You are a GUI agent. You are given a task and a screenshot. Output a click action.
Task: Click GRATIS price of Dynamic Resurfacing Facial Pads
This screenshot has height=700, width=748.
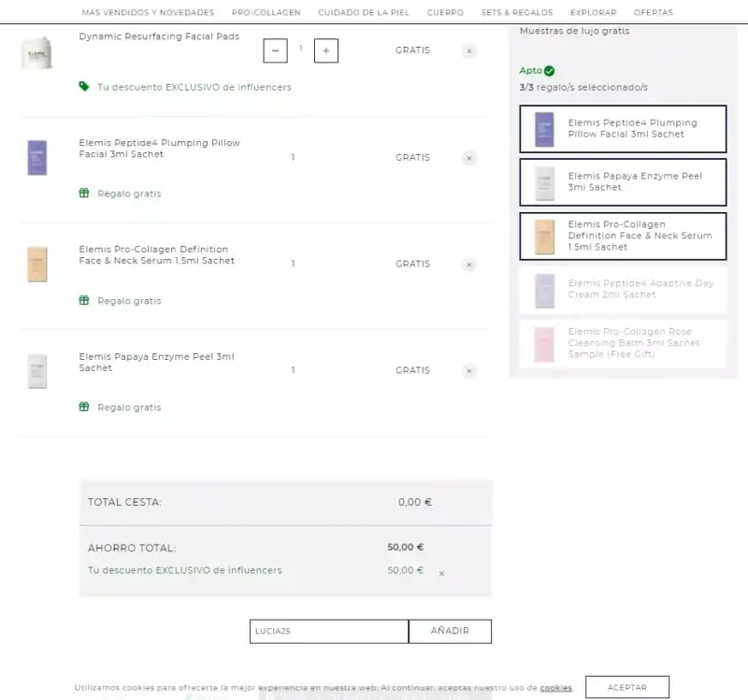click(x=412, y=50)
